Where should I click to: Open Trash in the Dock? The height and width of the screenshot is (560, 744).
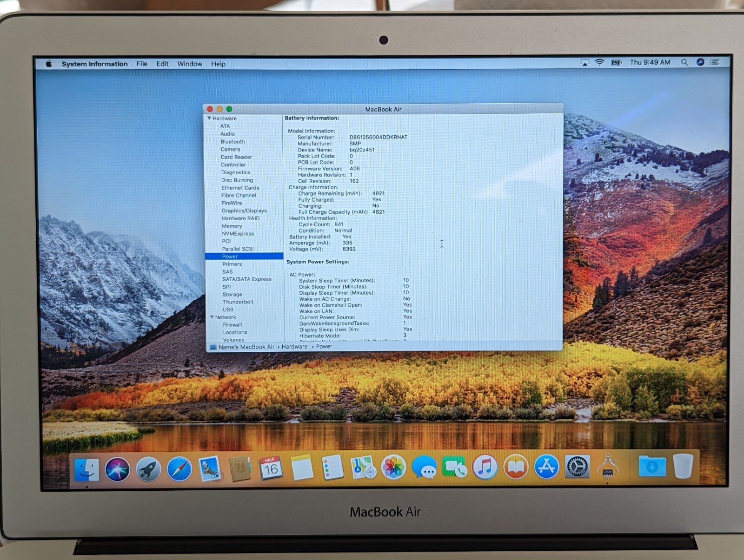pos(683,466)
